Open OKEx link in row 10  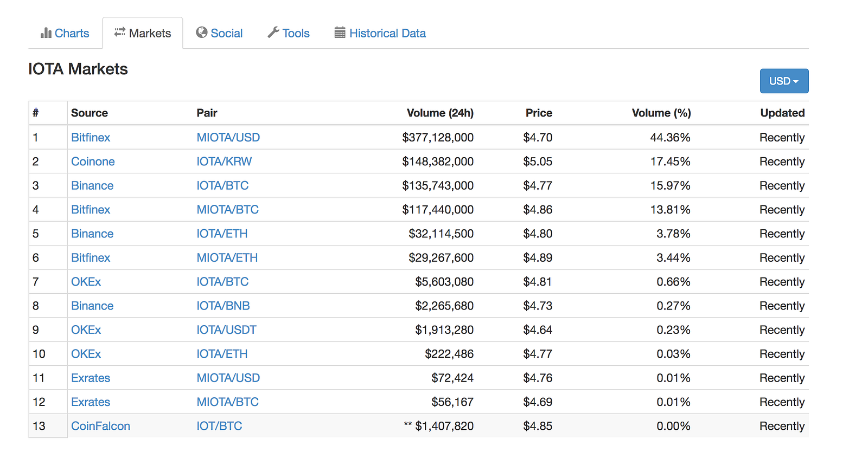86,354
